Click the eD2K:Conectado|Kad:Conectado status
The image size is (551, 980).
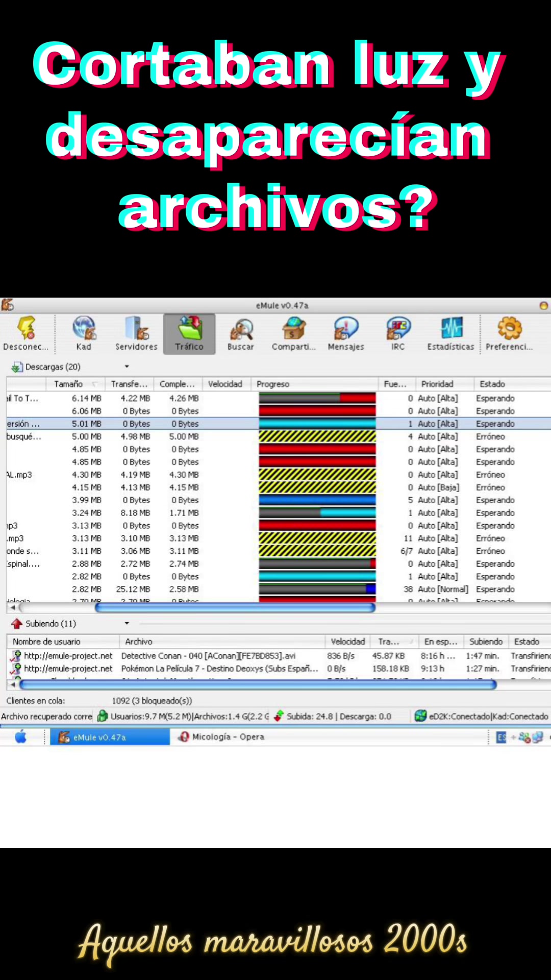pos(488,716)
